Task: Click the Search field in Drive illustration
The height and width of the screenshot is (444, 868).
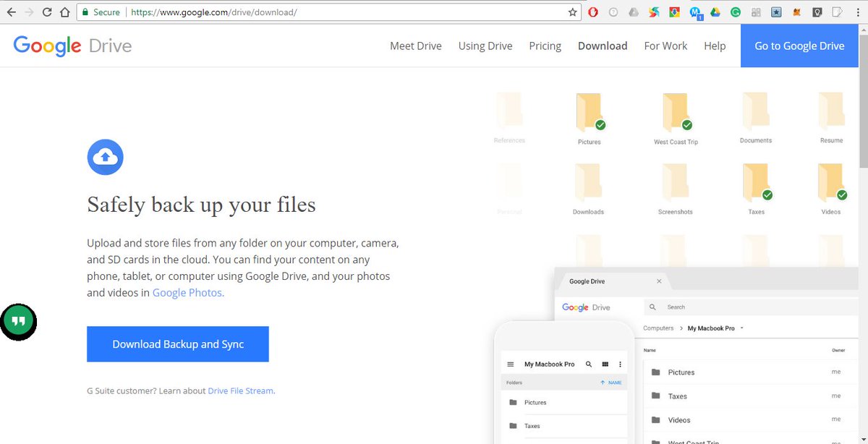Action: pyautogui.click(x=752, y=307)
